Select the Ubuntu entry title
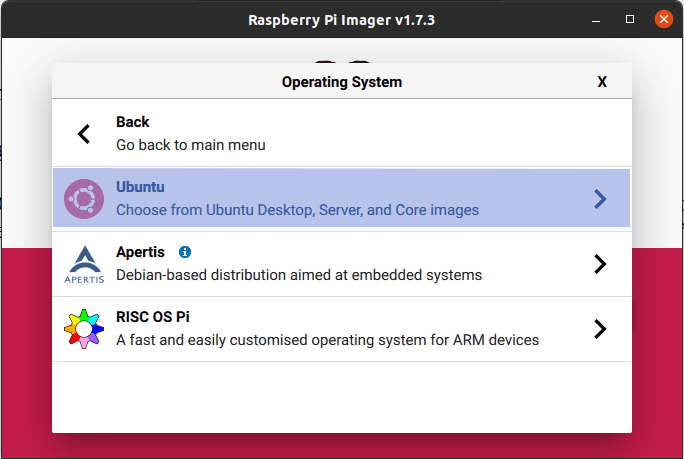 [x=140, y=187]
